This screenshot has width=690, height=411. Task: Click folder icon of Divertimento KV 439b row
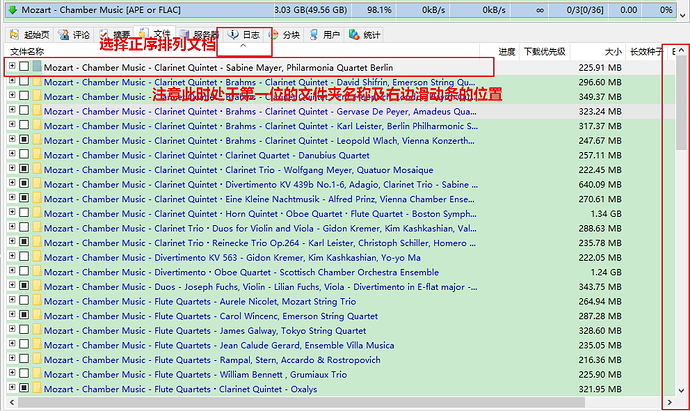click(x=37, y=184)
